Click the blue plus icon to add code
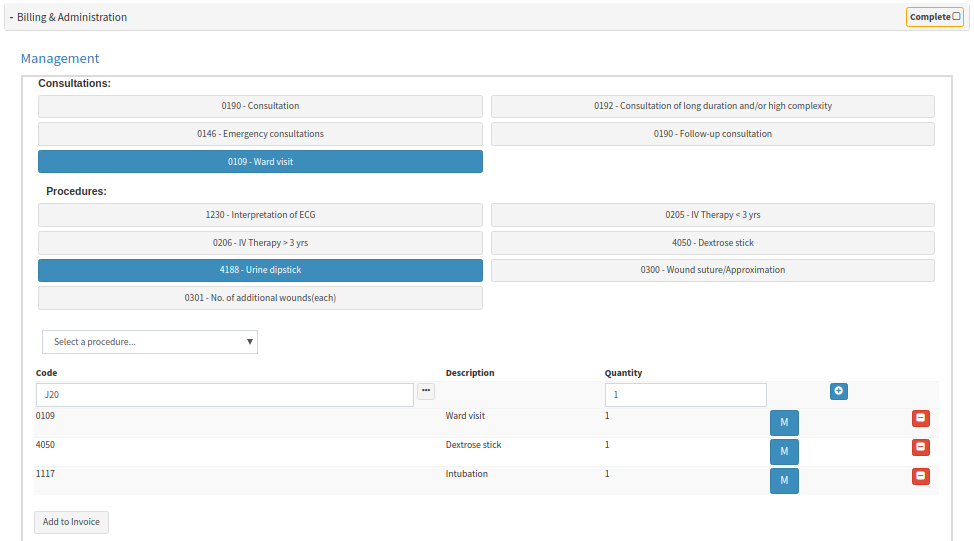Viewport: 974px width, 541px height. coord(839,392)
